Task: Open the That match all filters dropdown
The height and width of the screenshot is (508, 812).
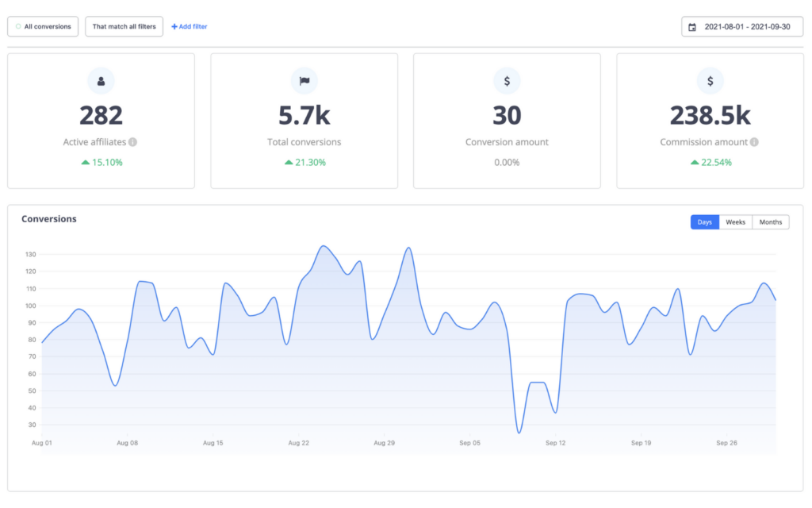Action: [124, 26]
